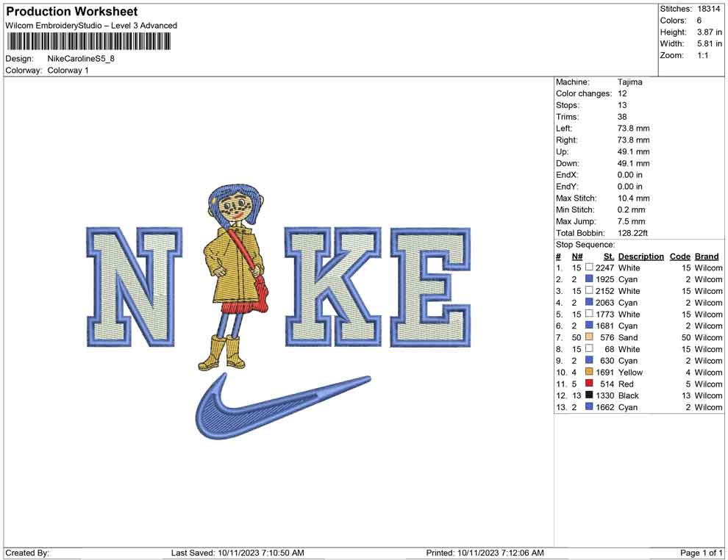
Task: Click the 'Up:' label
Action: point(562,151)
